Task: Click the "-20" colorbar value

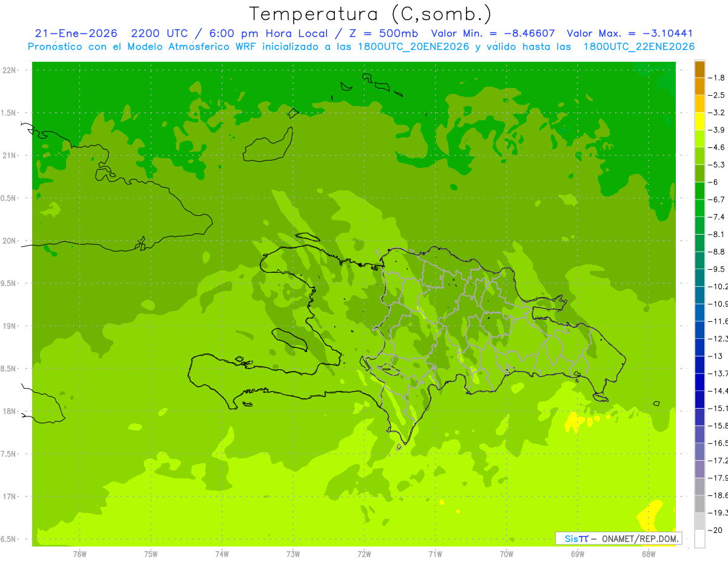Action: pyautogui.click(x=716, y=530)
